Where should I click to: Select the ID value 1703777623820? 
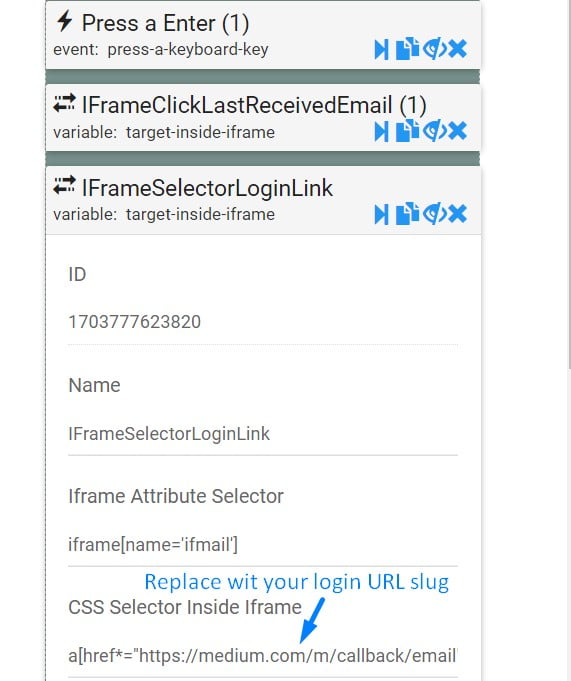click(135, 322)
